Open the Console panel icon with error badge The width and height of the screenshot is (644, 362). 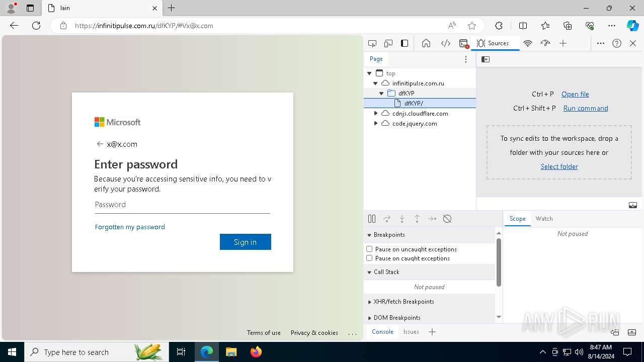pos(464,43)
